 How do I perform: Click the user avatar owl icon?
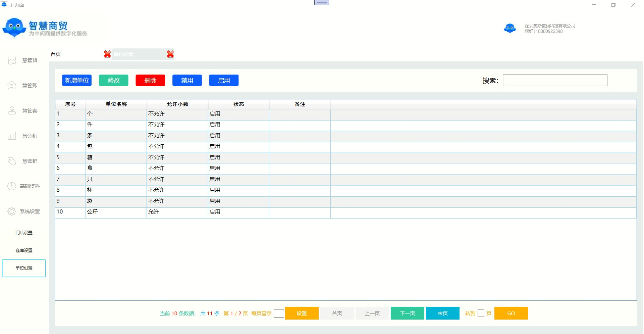click(510, 29)
